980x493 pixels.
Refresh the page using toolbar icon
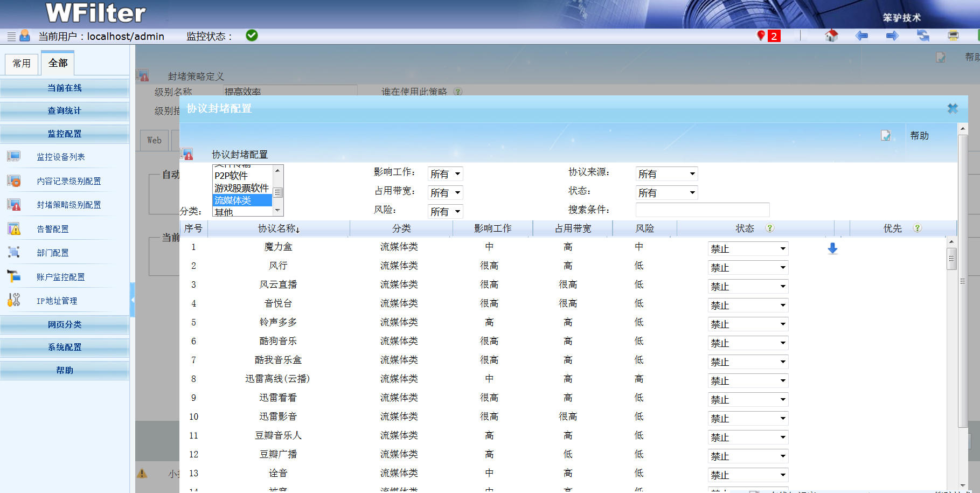(923, 36)
